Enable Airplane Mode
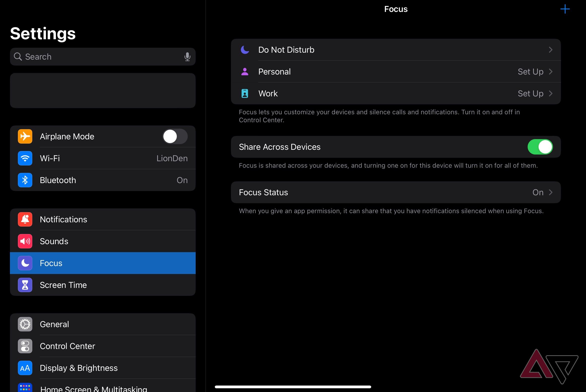Viewport: 586px width, 392px height. [175, 136]
